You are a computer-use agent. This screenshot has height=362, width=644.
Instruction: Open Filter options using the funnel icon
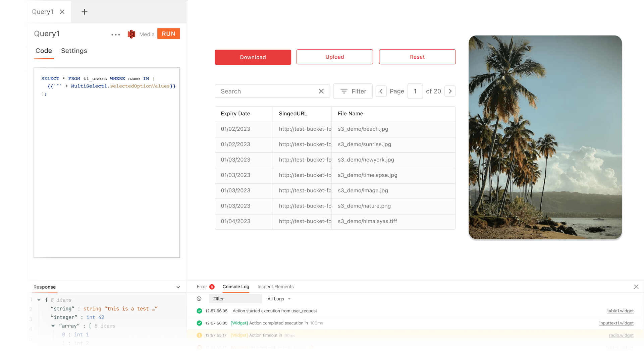click(x=343, y=91)
